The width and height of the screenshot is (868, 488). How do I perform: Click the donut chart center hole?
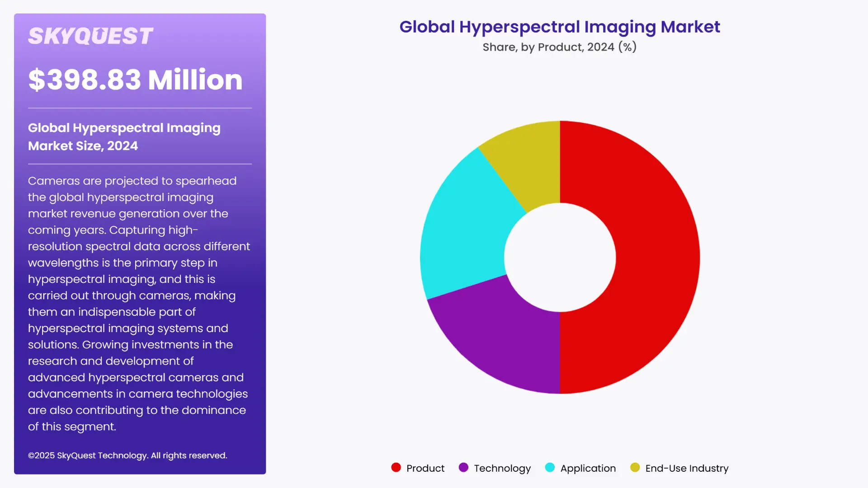560,256
